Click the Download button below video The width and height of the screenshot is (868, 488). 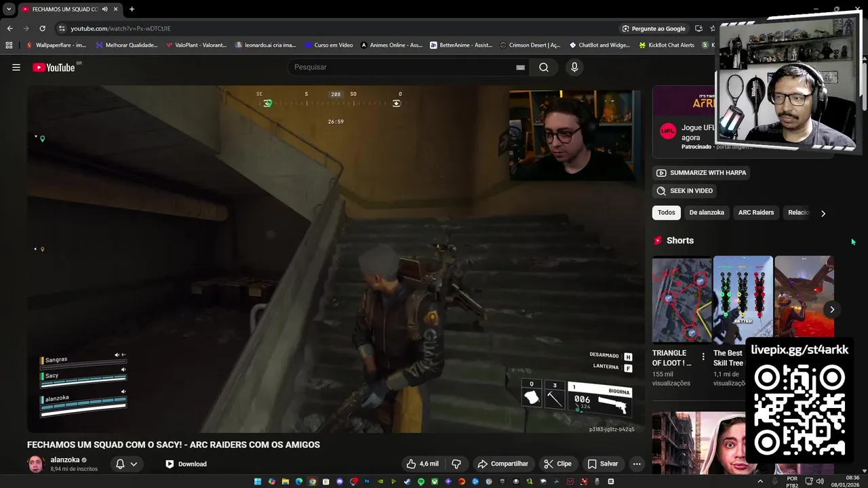(x=186, y=464)
